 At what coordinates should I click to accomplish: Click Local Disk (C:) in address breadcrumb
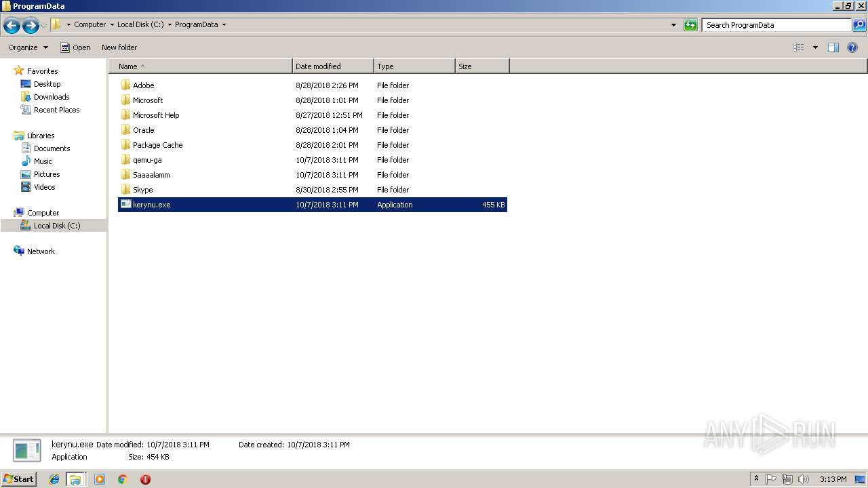[140, 24]
